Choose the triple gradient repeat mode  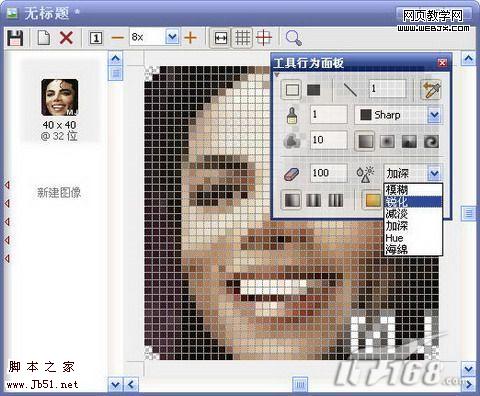tap(335, 200)
